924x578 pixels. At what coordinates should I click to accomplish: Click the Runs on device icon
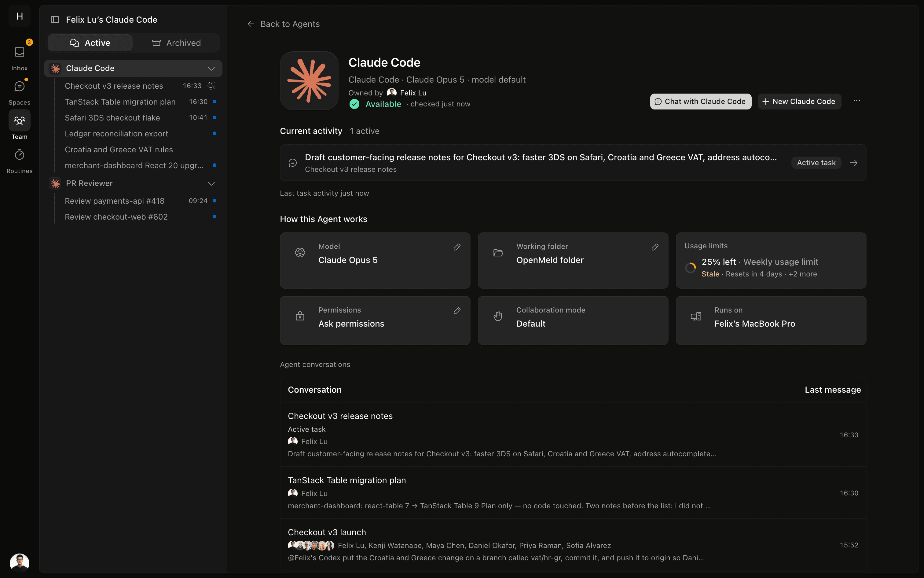point(696,316)
